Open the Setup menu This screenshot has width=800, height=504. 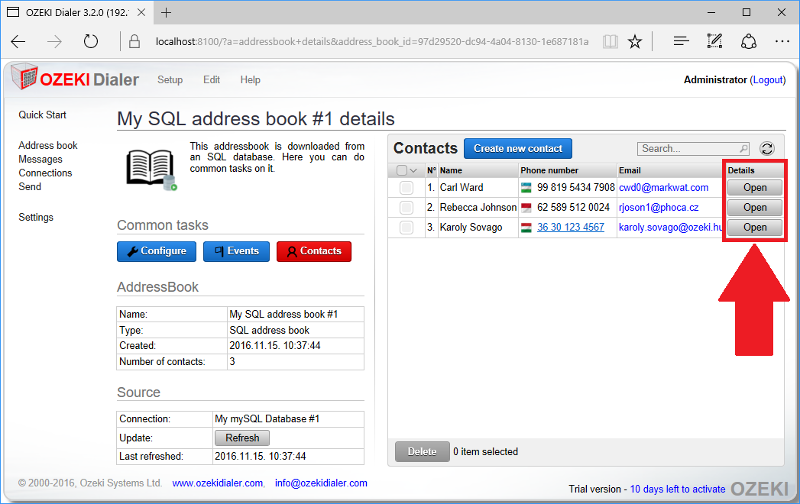pos(170,80)
